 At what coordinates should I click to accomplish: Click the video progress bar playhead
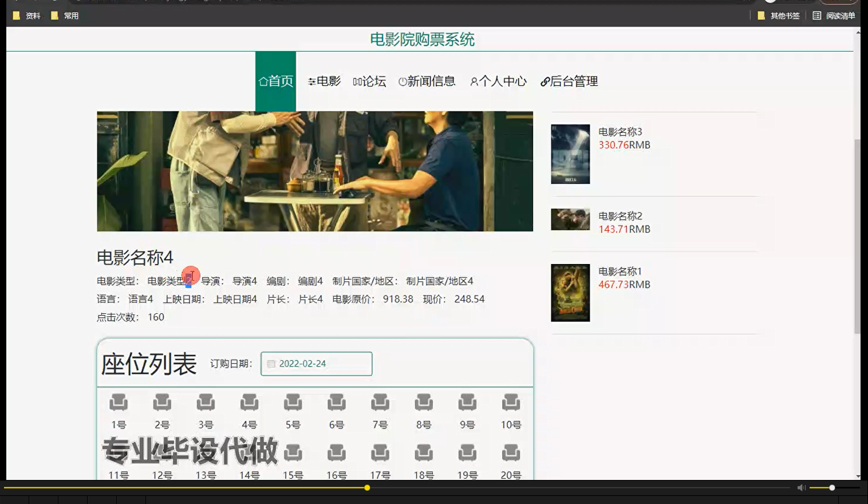(x=367, y=487)
